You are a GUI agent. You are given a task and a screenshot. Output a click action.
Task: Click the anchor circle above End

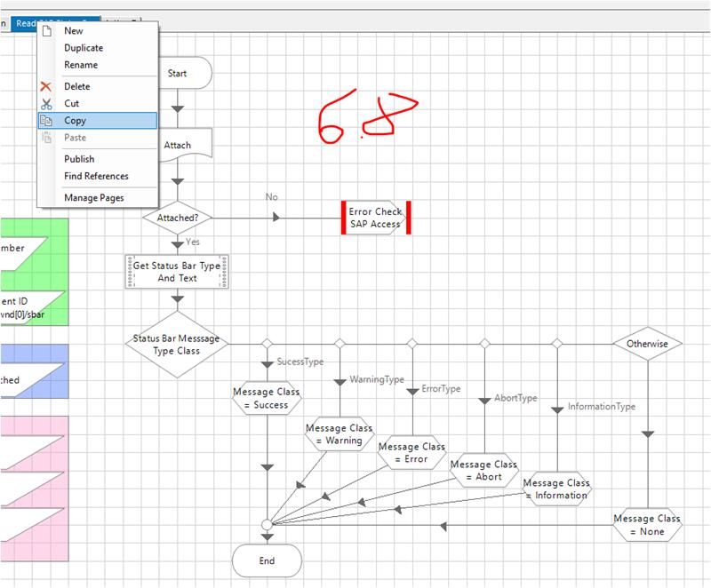[268, 525]
